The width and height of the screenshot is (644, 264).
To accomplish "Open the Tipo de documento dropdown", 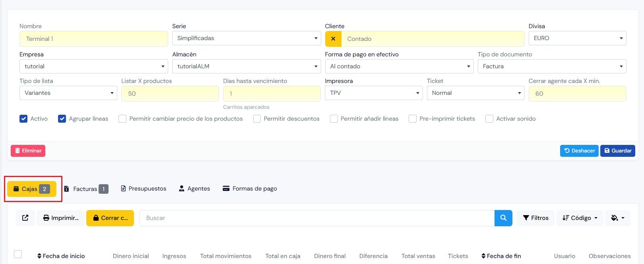I will pyautogui.click(x=552, y=66).
